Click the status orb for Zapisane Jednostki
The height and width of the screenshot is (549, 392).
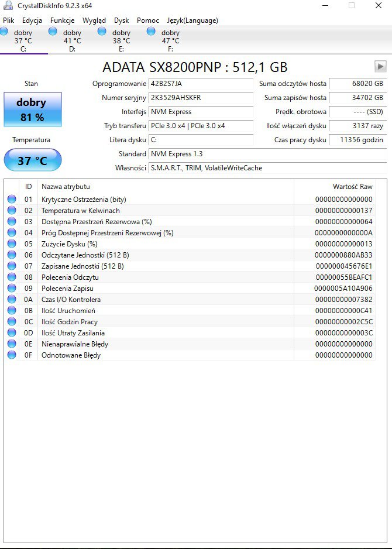[12, 266]
